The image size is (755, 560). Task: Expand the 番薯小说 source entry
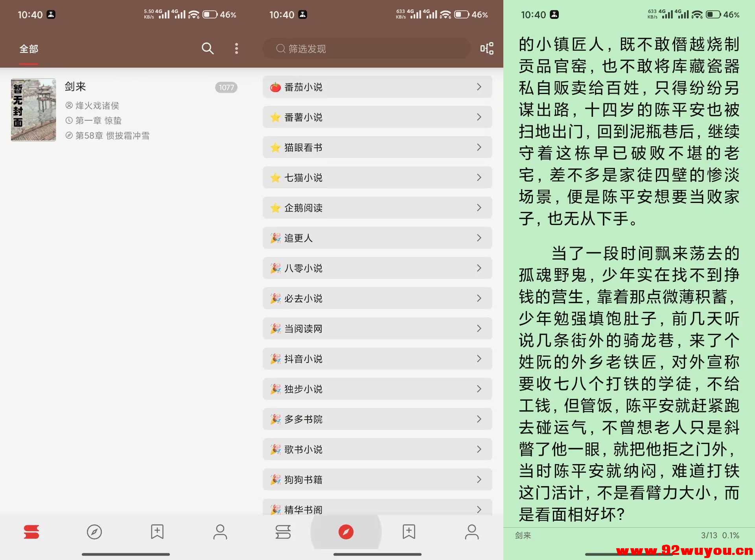point(377,117)
